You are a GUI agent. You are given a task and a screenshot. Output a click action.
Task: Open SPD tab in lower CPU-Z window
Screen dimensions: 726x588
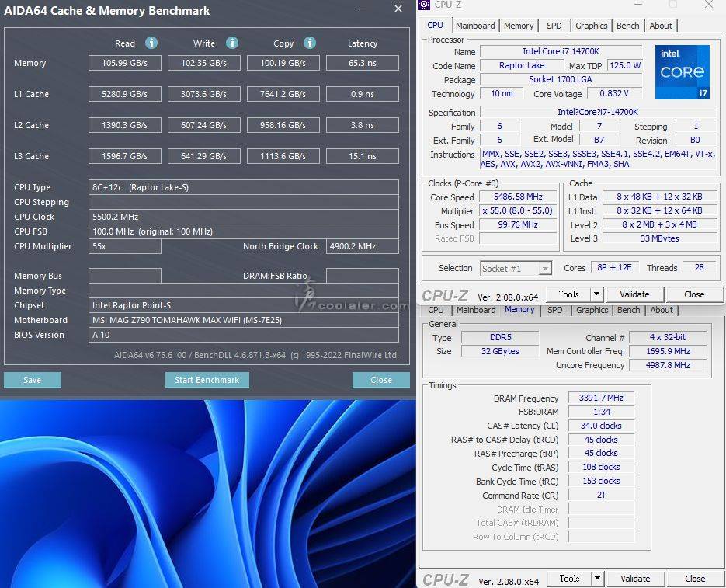point(554,310)
